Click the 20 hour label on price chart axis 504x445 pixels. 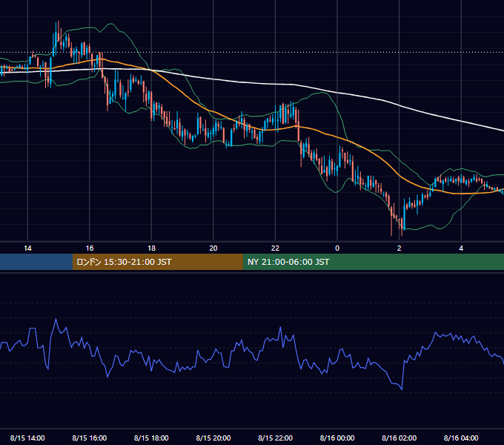pos(213,248)
